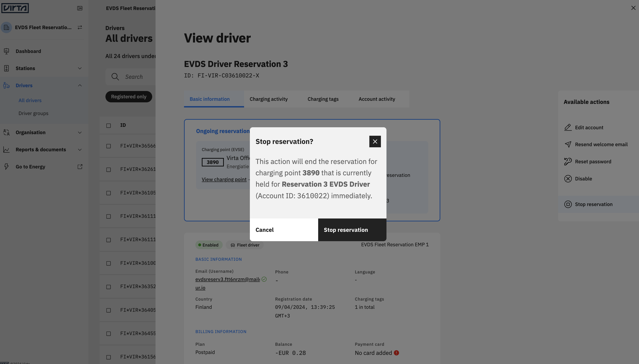The width and height of the screenshot is (639, 364).
Task: Close the View driver panel
Action: pyautogui.click(x=633, y=8)
